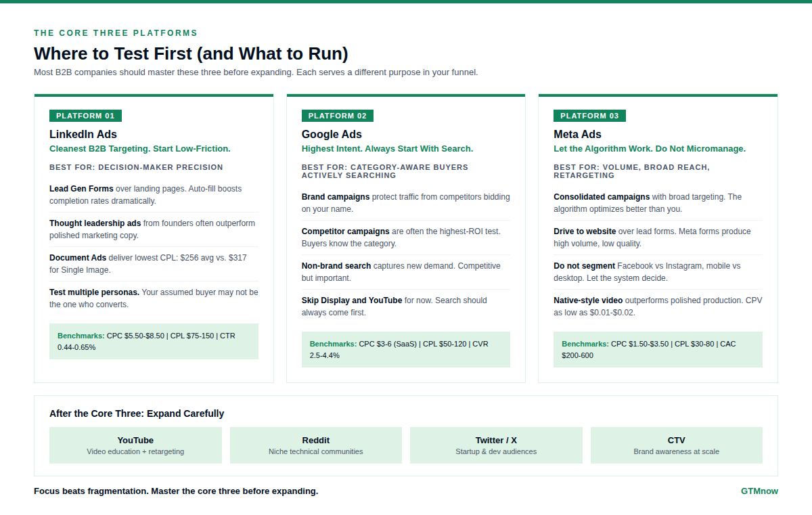
Task: Click the 'Brand campaigns' tip
Action: [406, 203]
